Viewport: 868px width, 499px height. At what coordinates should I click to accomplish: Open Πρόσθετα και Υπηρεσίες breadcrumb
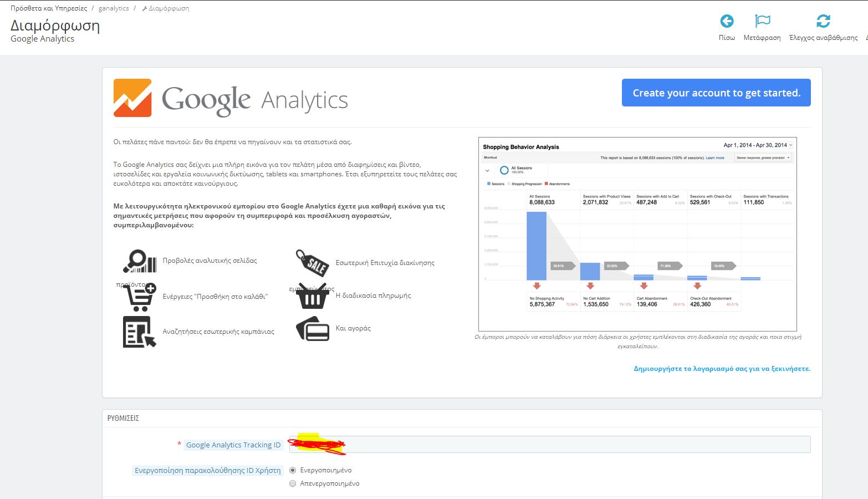click(x=49, y=8)
